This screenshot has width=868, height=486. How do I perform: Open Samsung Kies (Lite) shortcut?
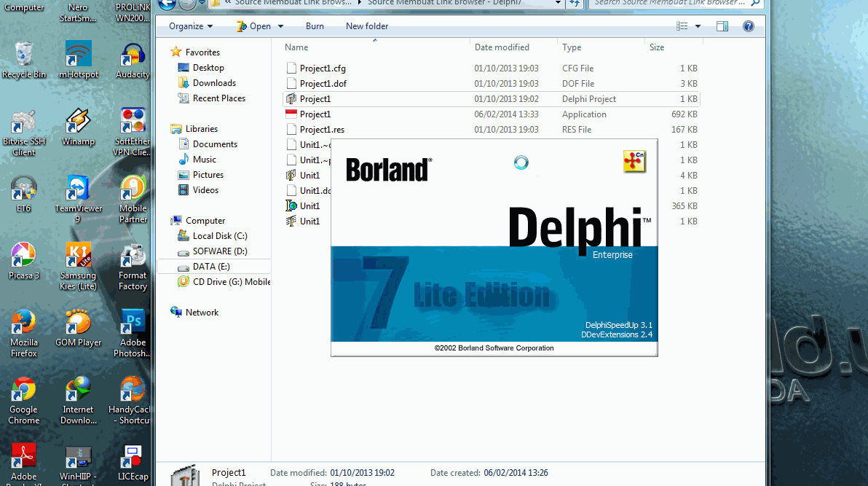pos(78,266)
